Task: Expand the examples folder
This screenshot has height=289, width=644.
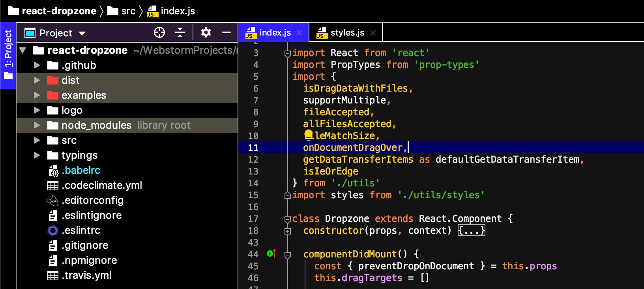Action: tap(37, 95)
